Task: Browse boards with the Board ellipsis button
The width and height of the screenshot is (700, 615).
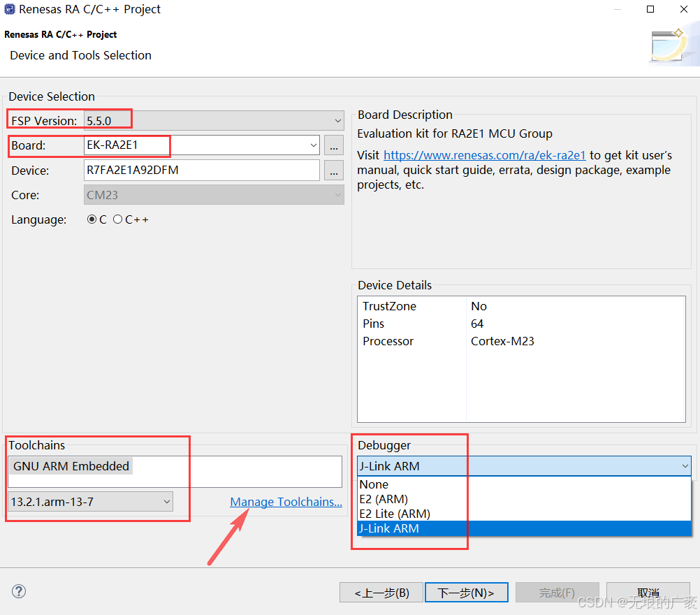Action: (x=334, y=145)
